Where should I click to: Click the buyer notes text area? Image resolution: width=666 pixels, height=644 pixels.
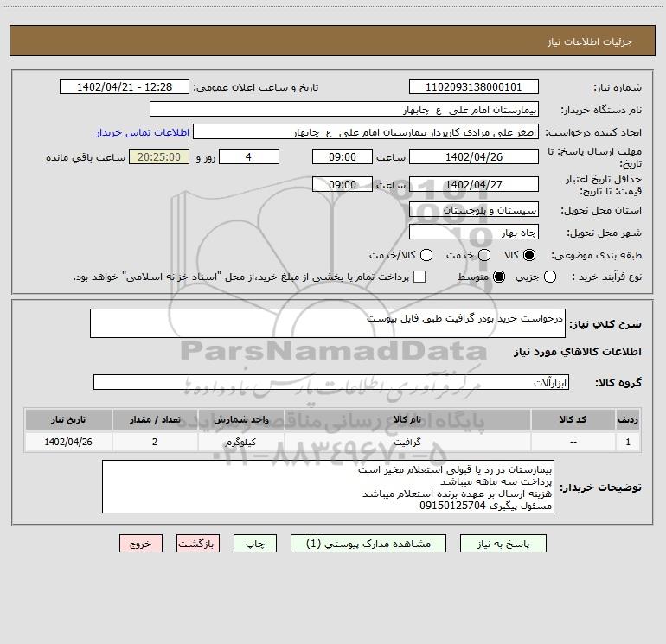[x=328, y=487]
